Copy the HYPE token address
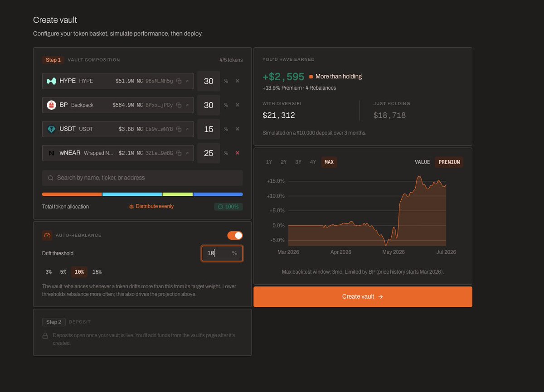 pyautogui.click(x=179, y=81)
